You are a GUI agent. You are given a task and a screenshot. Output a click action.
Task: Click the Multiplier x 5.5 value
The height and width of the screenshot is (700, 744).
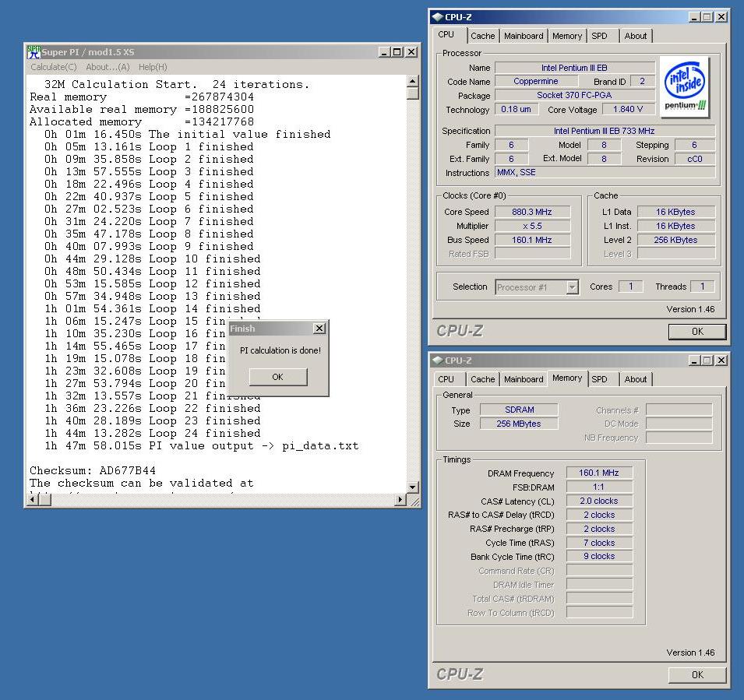[532, 226]
